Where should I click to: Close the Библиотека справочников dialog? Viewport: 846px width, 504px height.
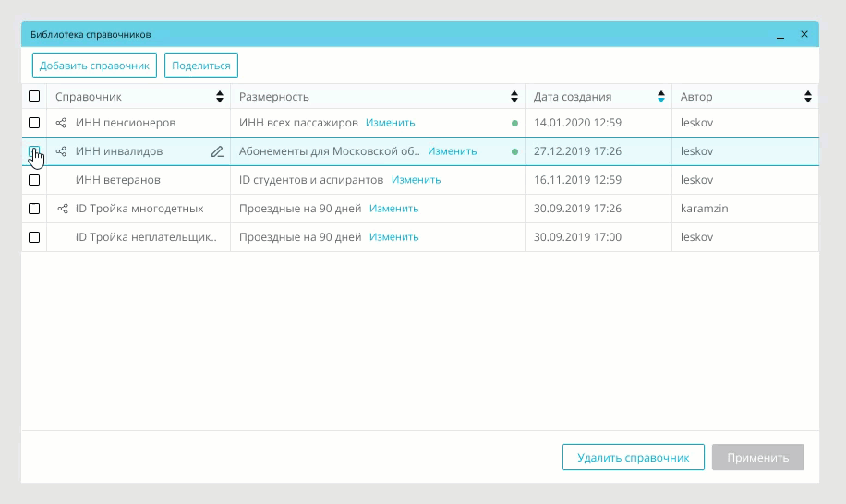click(x=804, y=34)
